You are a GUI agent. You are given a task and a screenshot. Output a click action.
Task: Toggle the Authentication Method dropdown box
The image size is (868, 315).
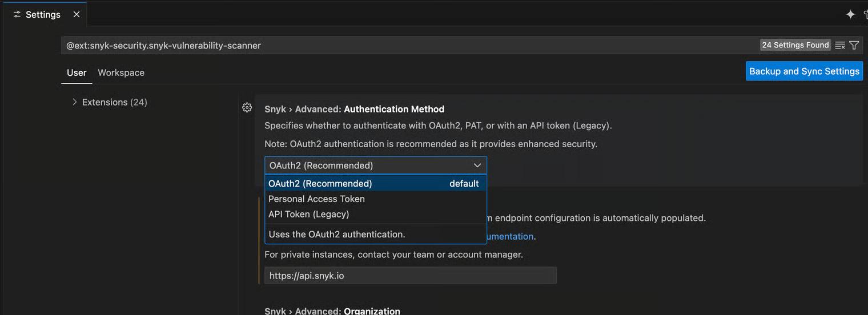click(x=376, y=165)
